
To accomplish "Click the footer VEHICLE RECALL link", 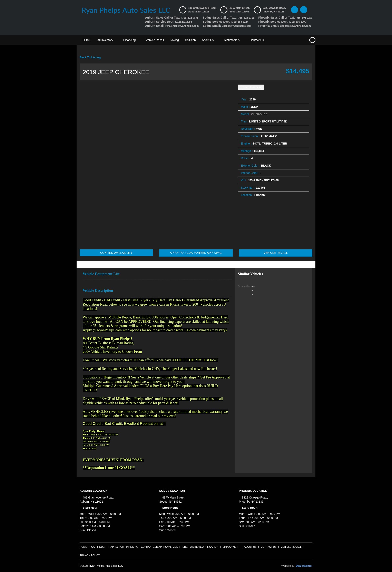I will point(291,547).
